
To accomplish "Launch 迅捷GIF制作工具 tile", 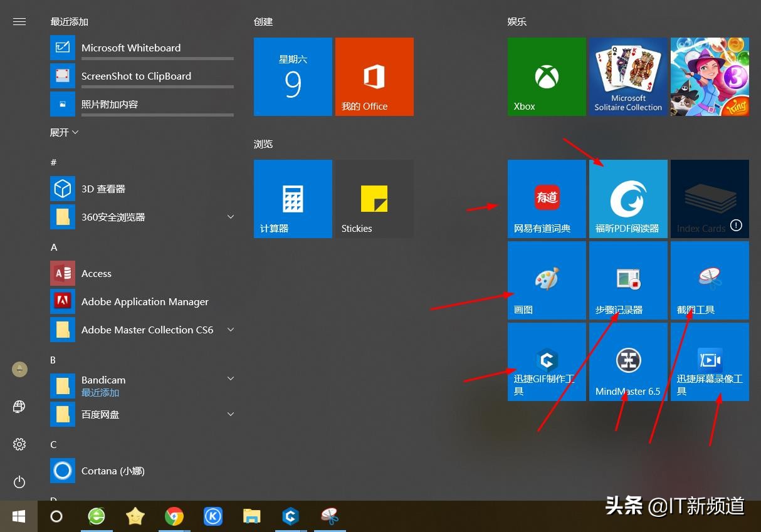I will [x=547, y=362].
